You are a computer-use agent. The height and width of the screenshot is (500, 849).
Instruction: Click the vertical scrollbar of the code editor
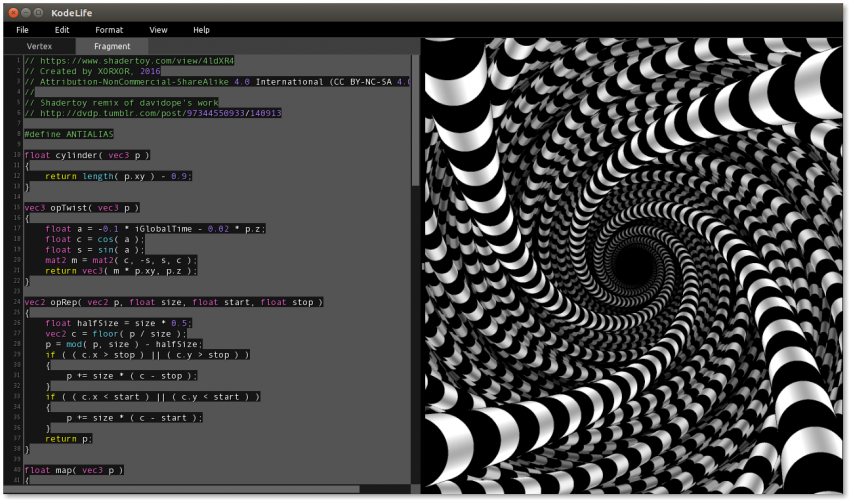(x=415, y=120)
